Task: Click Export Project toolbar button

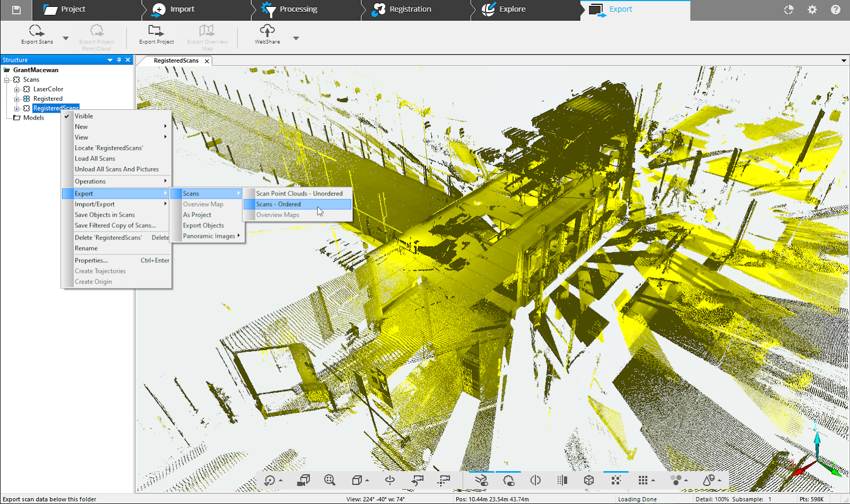Action: [156, 34]
